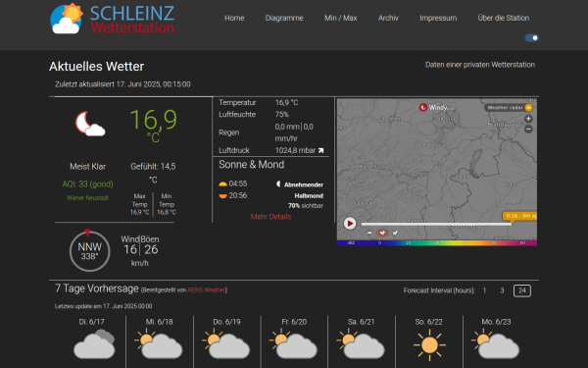Click the sunset icon next to 20:56

[x=222, y=195]
